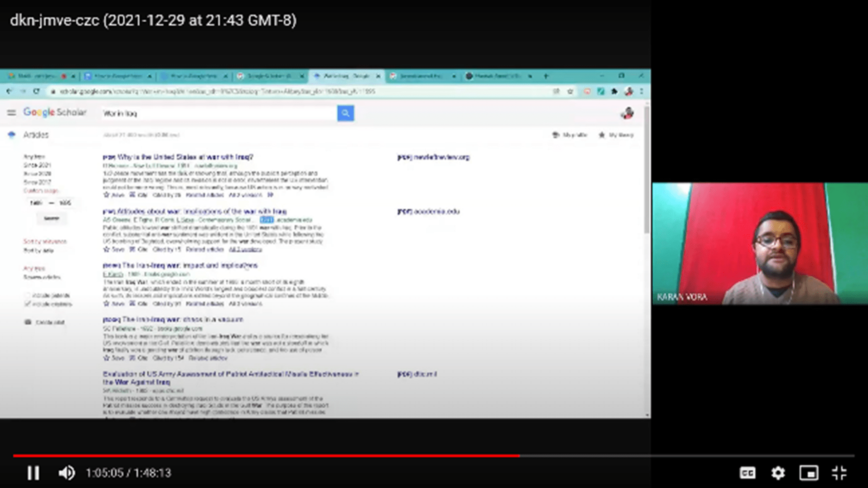The image size is (868, 488).
Task: Toggle closed captions (CC) on the player
Action: point(747,473)
